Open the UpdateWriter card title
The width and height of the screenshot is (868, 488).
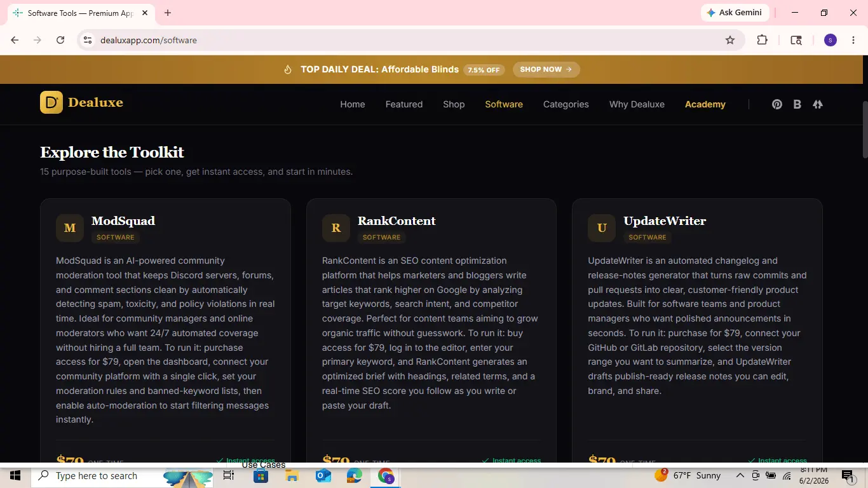(665, 220)
